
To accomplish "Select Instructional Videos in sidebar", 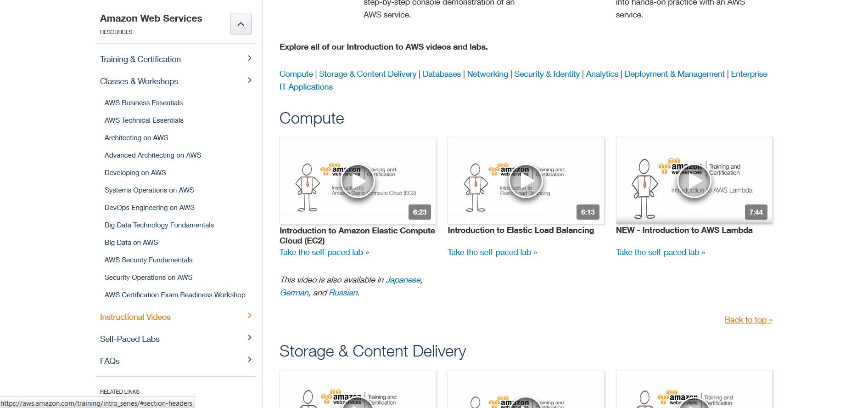I will click(135, 317).
